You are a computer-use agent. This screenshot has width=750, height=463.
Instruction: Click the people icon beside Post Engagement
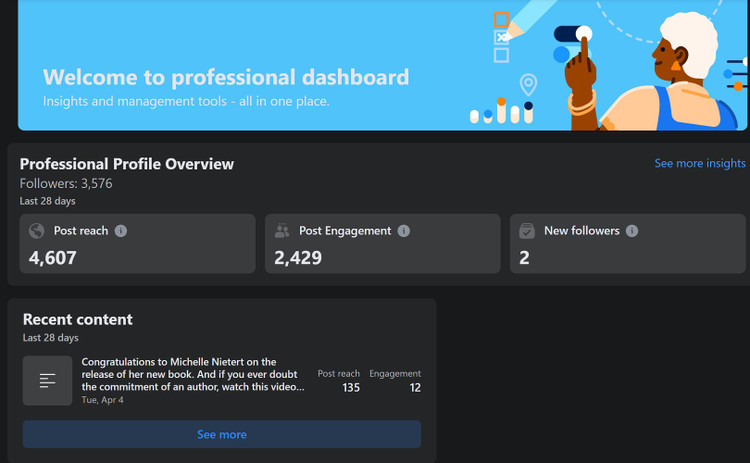[282, 231]
